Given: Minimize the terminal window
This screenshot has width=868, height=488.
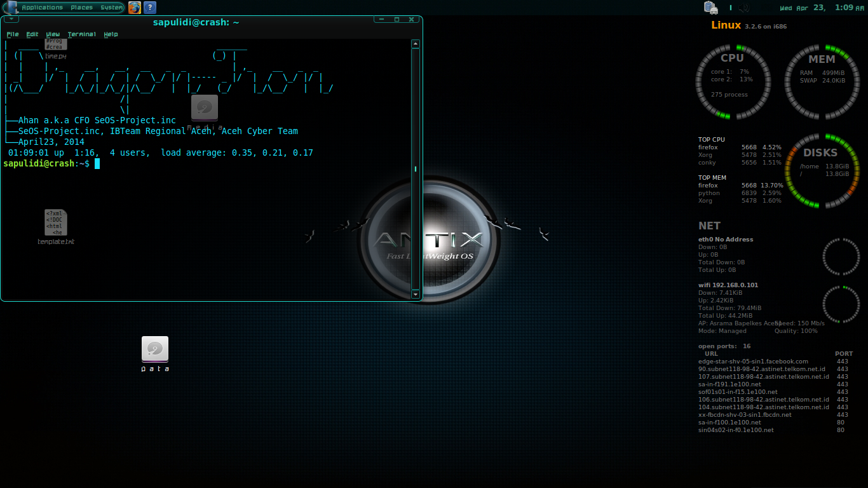Looking at the screenshot, I should (382, 20).
